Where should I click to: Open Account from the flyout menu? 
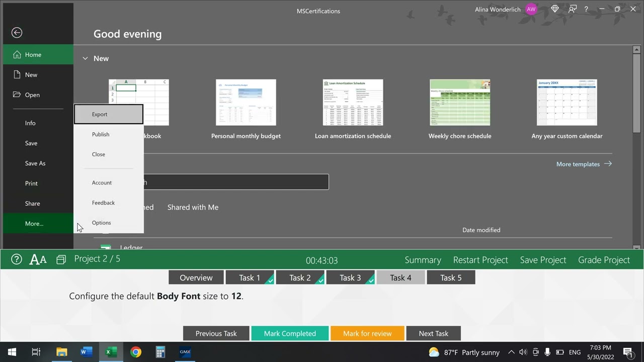coord(109,183)
